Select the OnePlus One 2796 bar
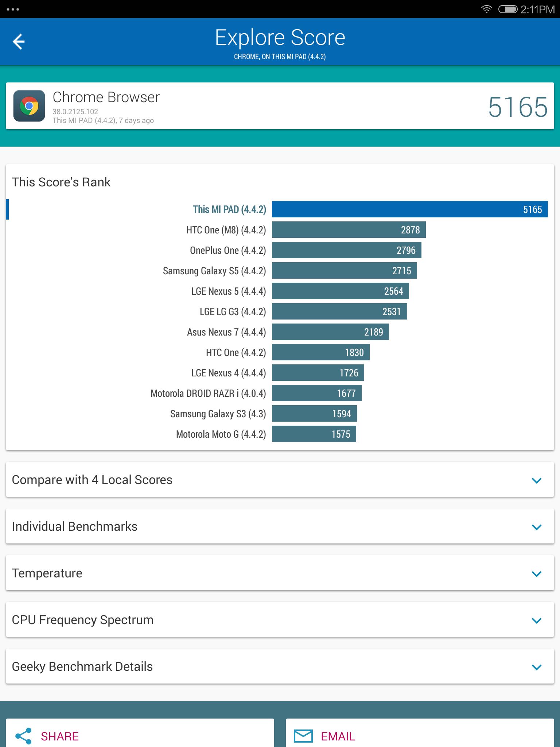This screenshot has height=747, width=560. pos(347,250)
